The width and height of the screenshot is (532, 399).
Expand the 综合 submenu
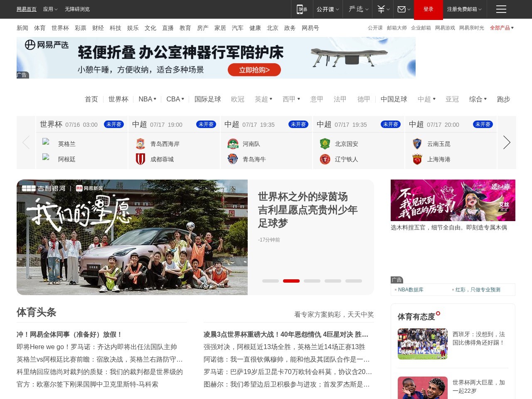pos(478,99)
